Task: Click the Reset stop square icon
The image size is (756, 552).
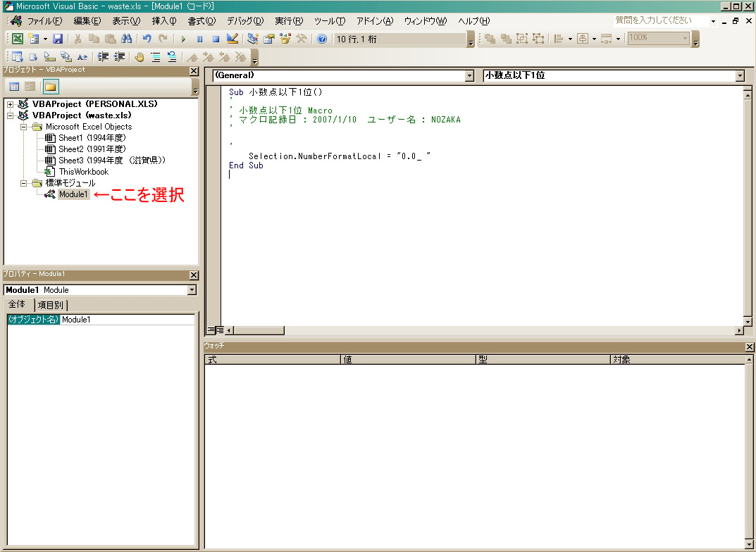Action: 216,39
